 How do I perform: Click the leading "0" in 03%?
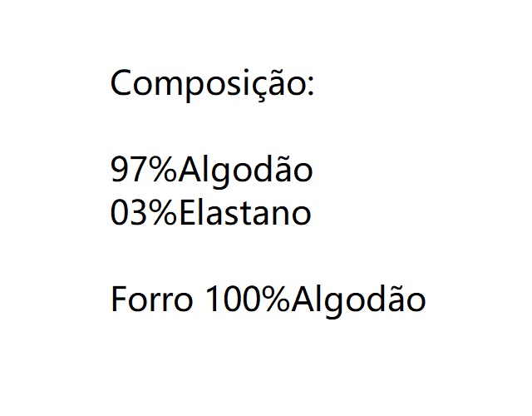click(x=121, y=214)
